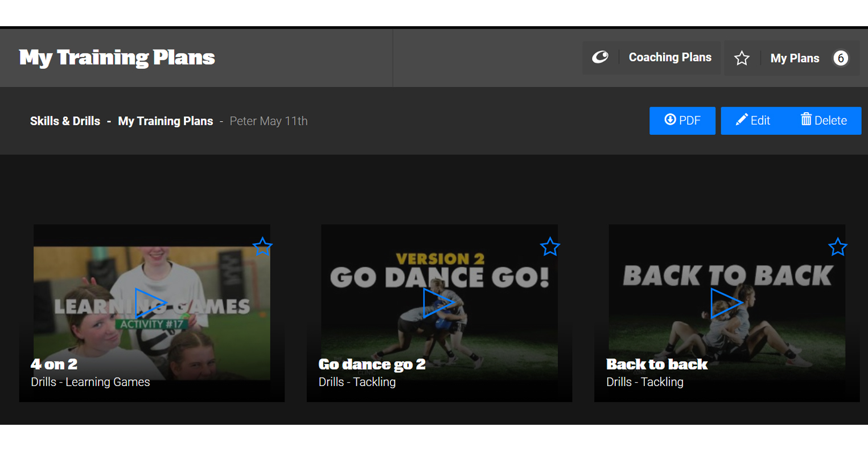This screenshot has width=868, height=451.
Task: Click the My Plans count badge 6
Action: pyautogui.click(x=840, y=58)
